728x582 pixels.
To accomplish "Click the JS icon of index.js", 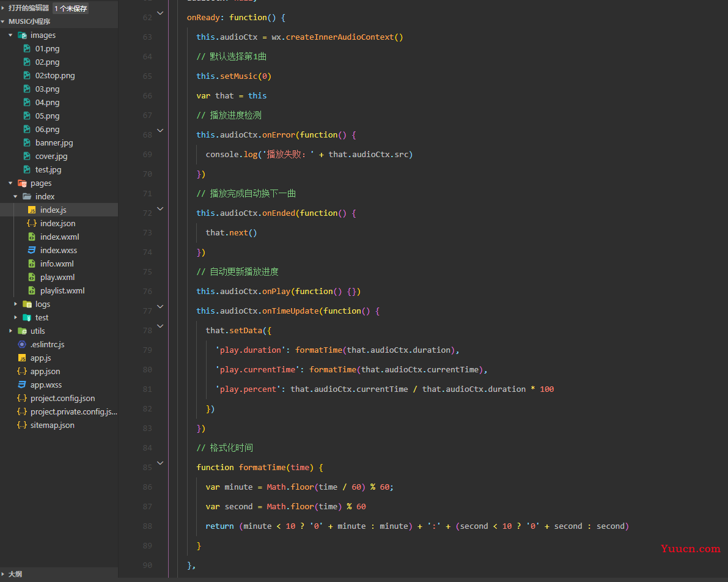I will click(x=32, y=210).
